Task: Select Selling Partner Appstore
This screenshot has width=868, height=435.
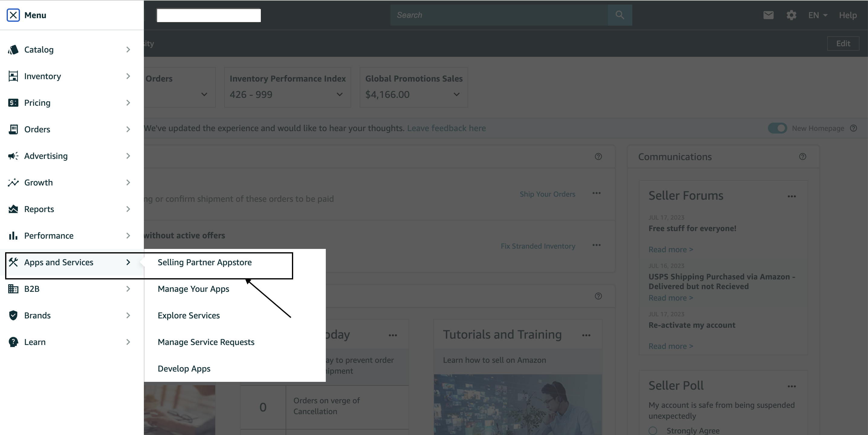Action: click(205, 262)
